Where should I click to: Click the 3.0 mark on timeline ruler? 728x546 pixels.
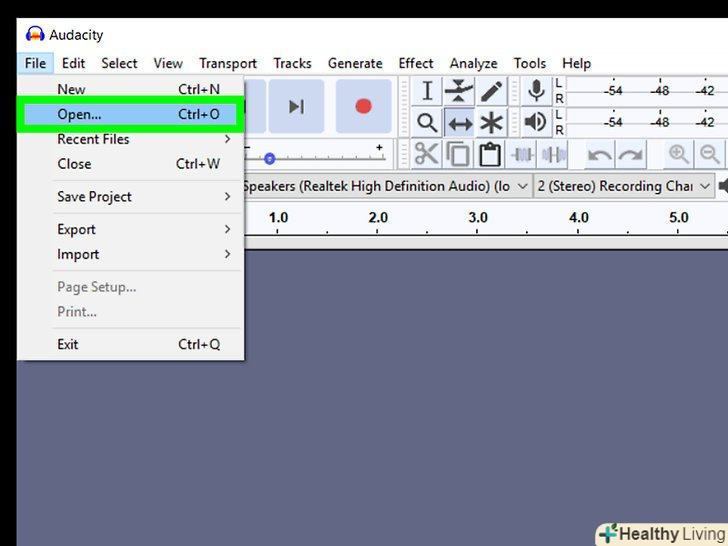[478, 218]
